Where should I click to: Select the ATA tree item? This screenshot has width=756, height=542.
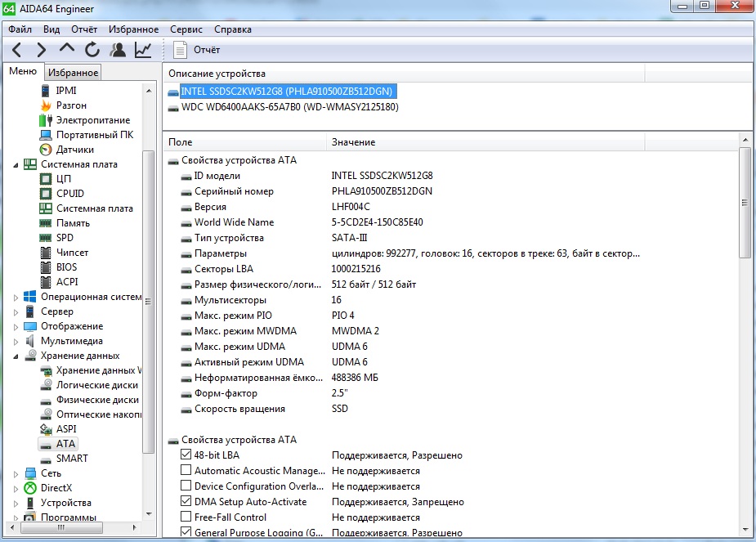pyautogui.click(x=65, y=444)
